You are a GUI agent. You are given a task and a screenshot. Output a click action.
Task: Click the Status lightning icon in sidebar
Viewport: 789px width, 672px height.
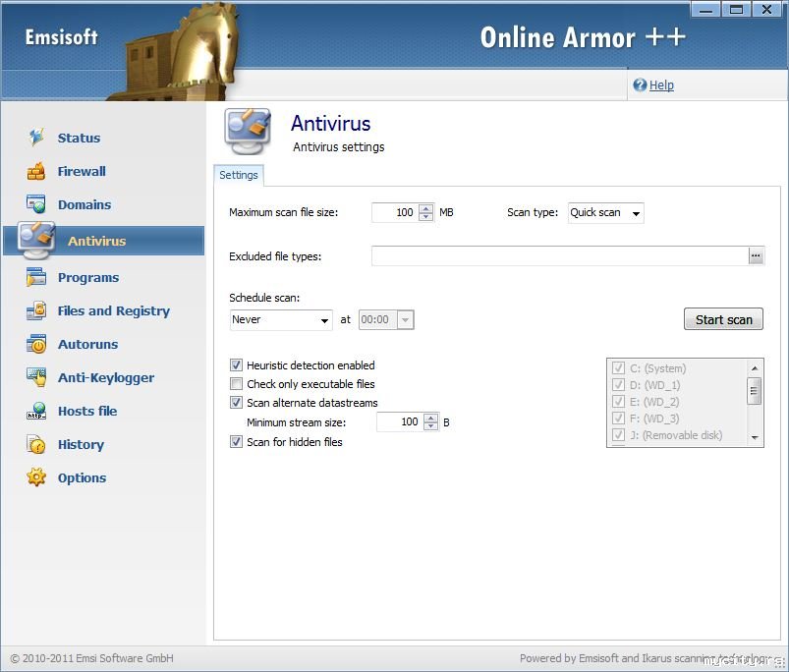tap(36, 138)
